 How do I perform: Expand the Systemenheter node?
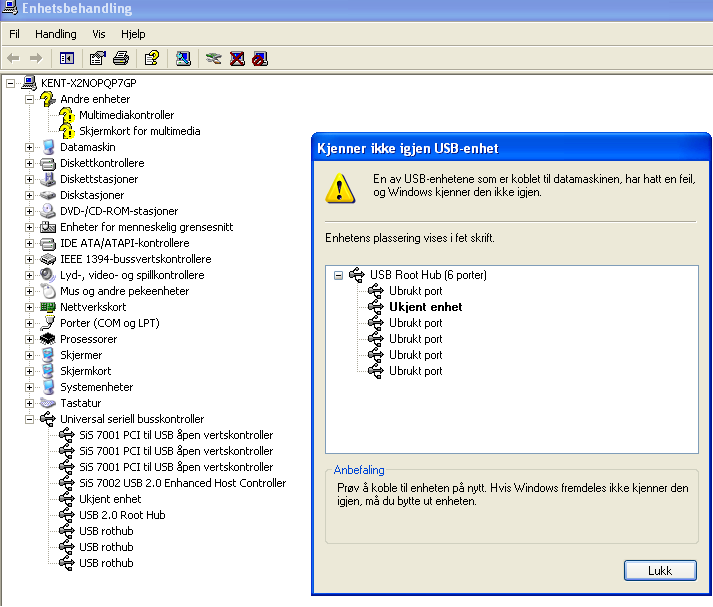pos(30,387)
